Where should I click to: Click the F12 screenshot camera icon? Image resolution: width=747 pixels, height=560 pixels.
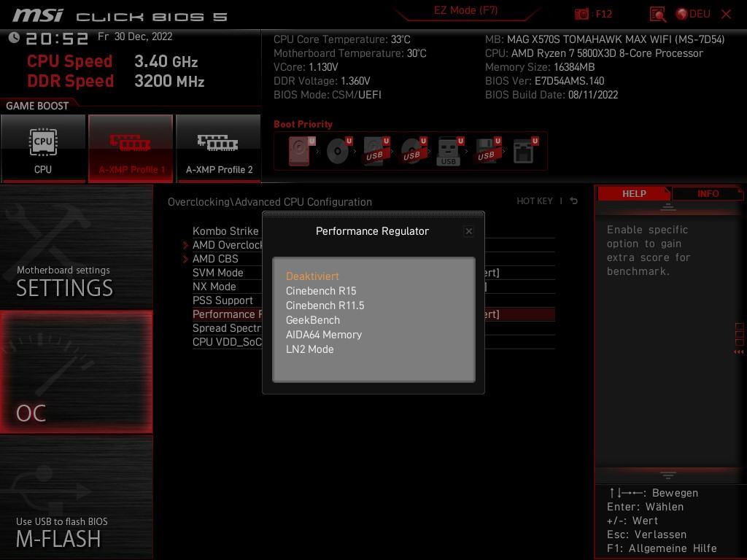coord(581,14)
